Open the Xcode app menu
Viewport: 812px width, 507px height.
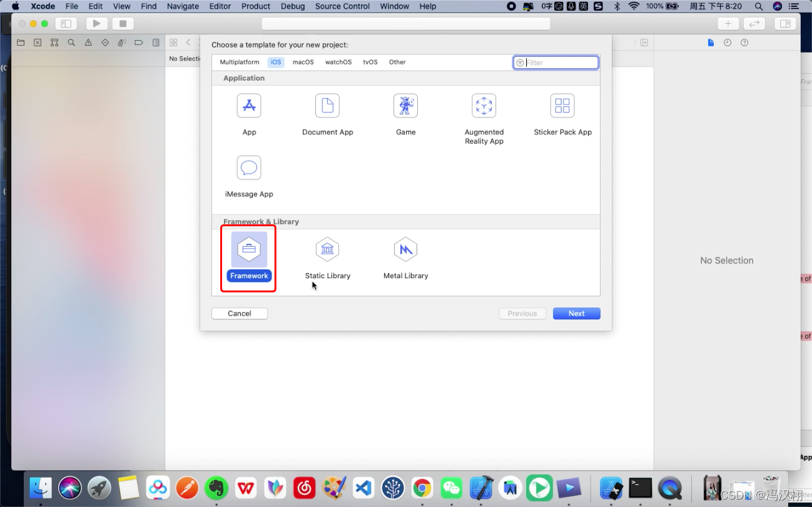pos(43,6)
